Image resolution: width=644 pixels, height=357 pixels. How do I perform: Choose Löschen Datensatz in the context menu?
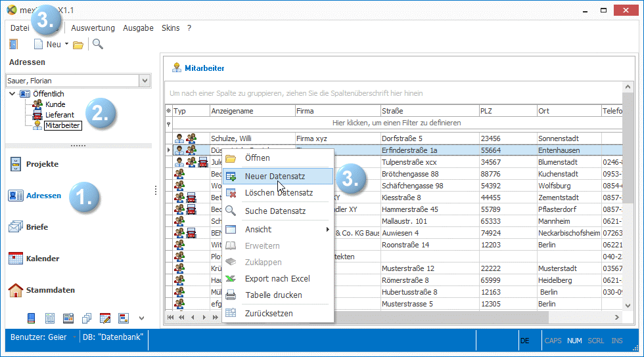point(278,193)
